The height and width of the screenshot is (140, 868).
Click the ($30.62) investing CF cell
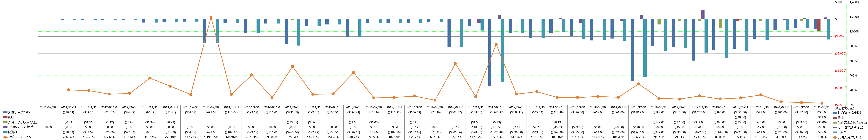point(68,132)
